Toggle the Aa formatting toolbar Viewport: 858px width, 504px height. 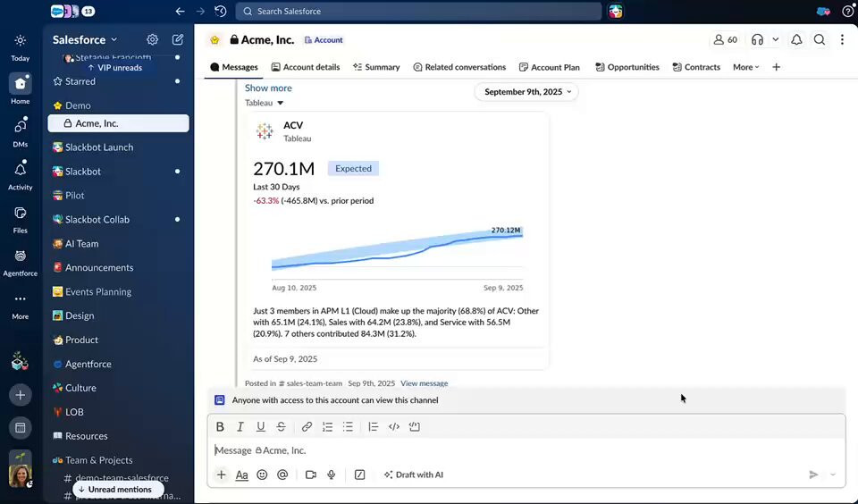coord(241,475)
